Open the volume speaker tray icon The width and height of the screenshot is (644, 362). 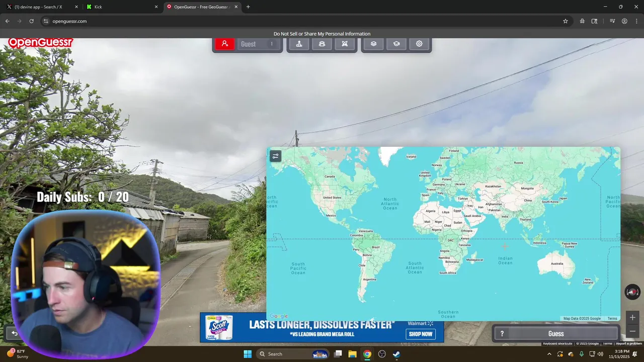600,354
